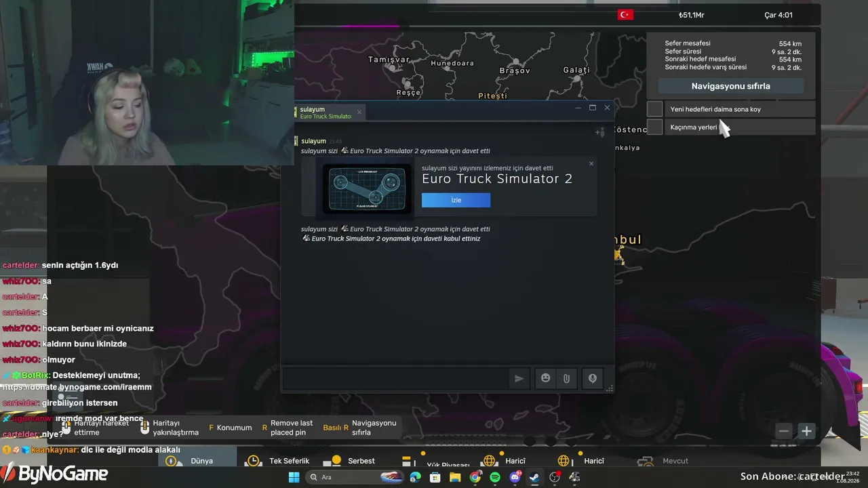Start voice chat with the microphone icon

pyautogui.click(x=592, y=379)
